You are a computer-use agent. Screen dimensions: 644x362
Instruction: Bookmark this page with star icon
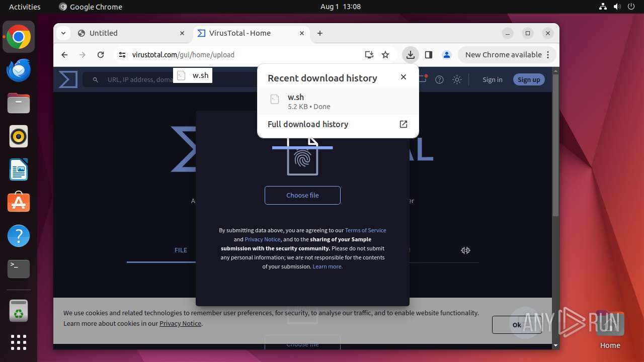point(385,55)
